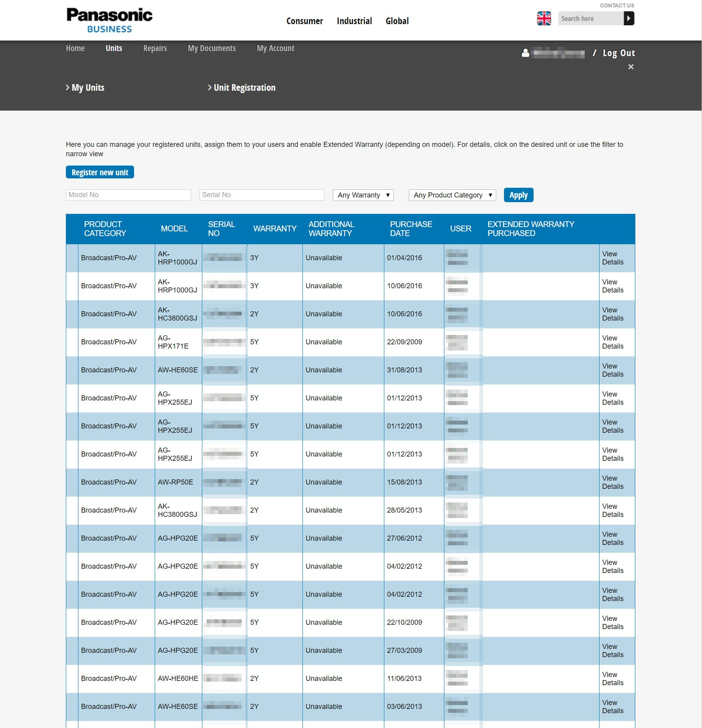Click the user profile icon
702x728 pixels.
pos(525,53)
